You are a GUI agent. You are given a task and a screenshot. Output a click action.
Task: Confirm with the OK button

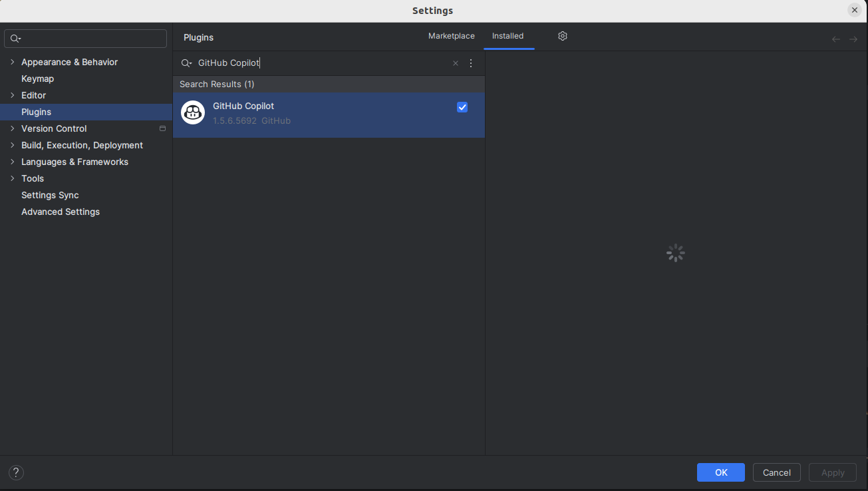(x=721, y=472)
